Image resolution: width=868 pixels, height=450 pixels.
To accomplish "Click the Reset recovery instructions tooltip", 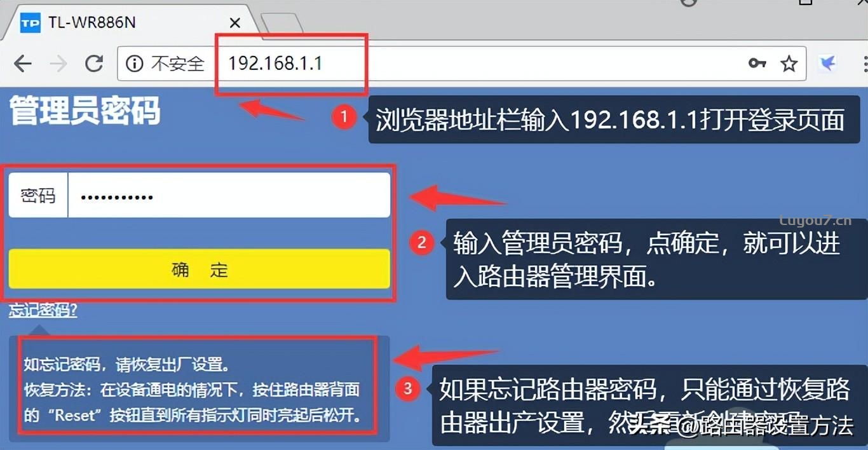I will 198,389.
